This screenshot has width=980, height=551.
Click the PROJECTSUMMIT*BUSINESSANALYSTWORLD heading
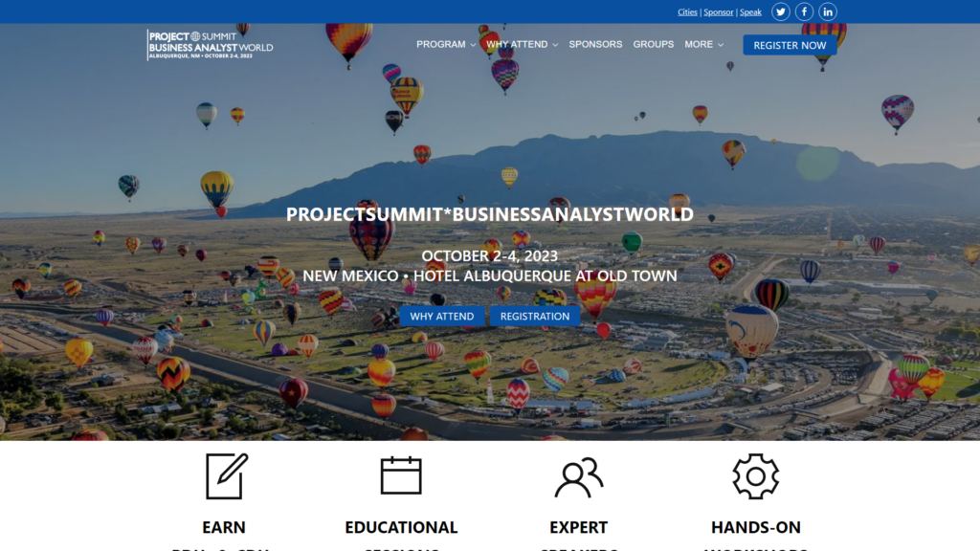pyautogui.click(x=490, y=214)
